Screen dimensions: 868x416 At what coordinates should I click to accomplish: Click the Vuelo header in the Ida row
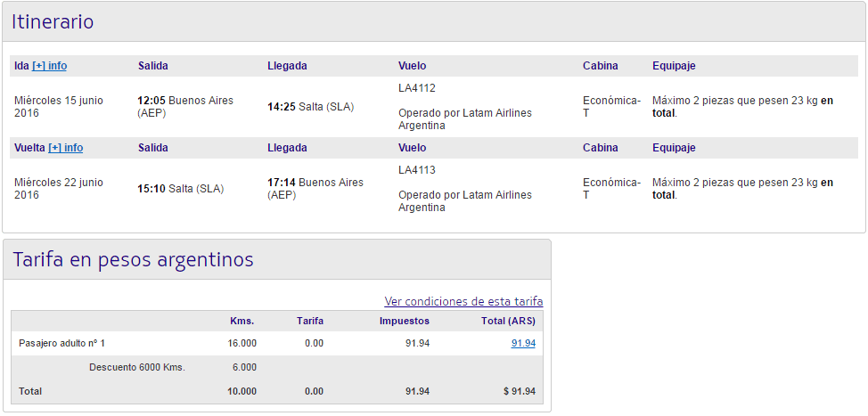tap(413, 66)
